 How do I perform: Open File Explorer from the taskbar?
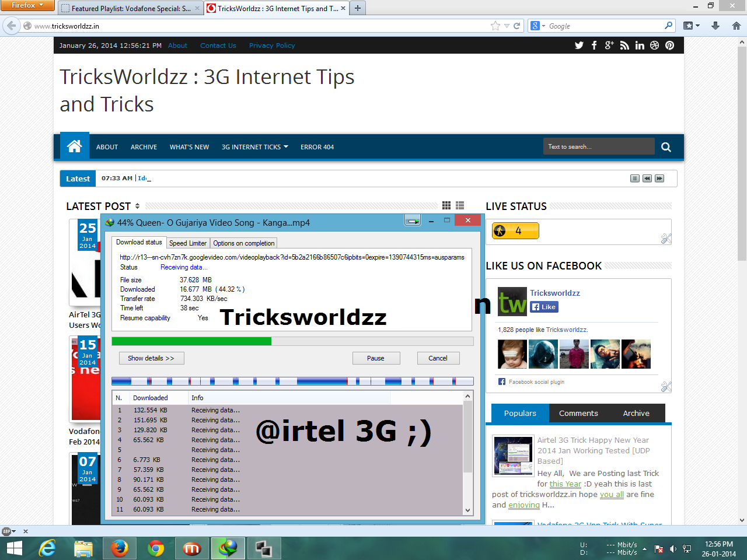tap(83, 548)
